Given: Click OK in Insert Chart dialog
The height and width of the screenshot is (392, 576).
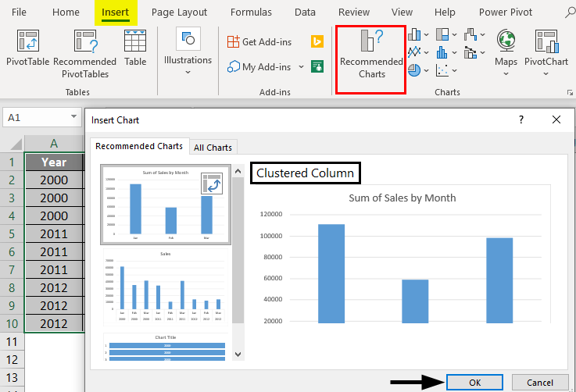Looking at the screenshot, I should (474, 383).
